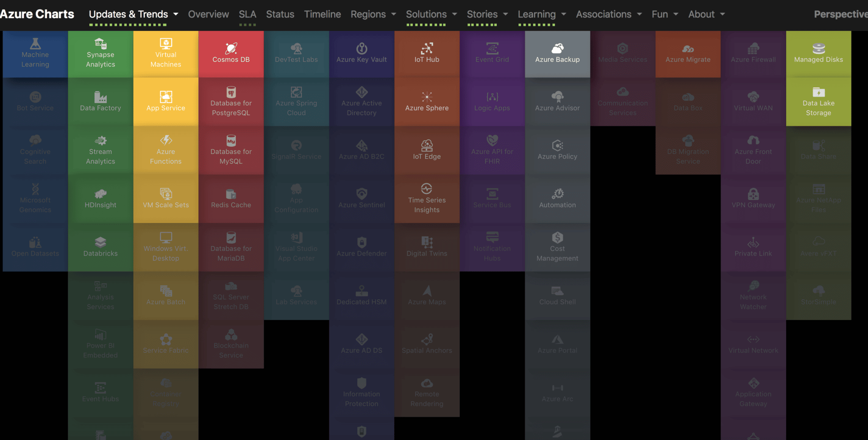Viewport: 868px width, 440px height.
Task: Open the Status page
Action: coord(280,14)
